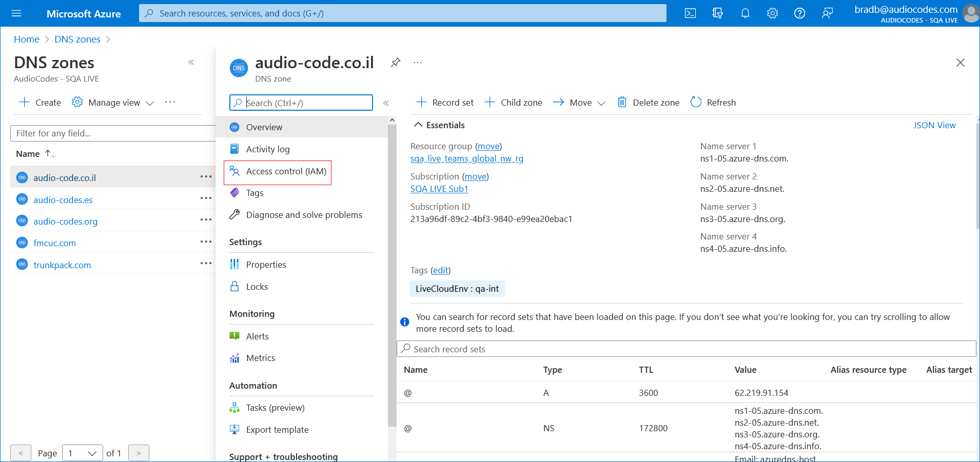Open the sqa_live_teams_global_nw_rg resource group link
Image resolution: width=980 pixels, height=462 pixels.
tap(467, 158)
